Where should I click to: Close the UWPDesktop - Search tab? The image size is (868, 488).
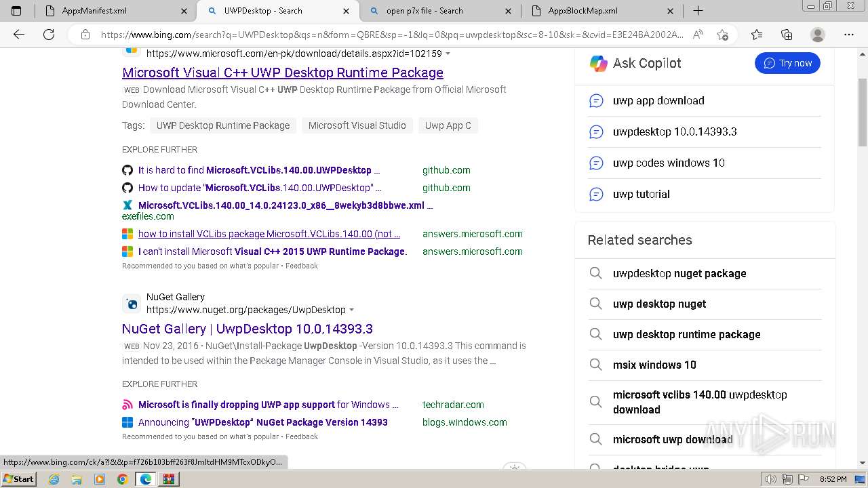347,11
